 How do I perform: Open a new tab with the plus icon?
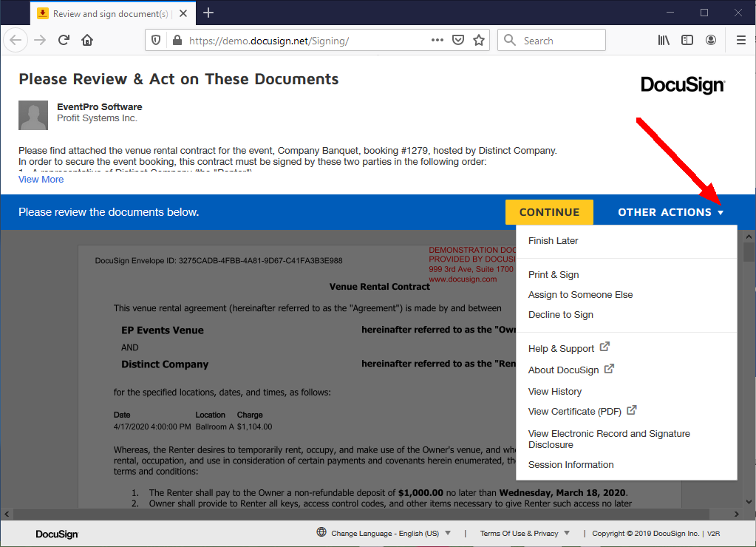click(208, 13)
